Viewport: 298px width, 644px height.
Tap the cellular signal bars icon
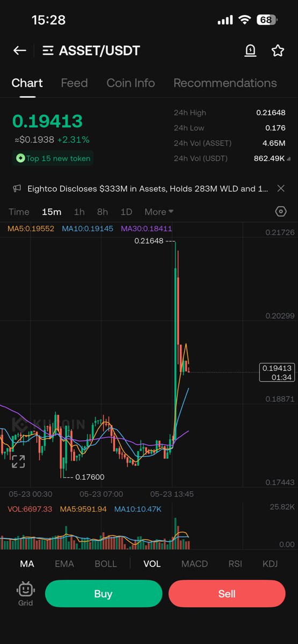coord(226,20)
